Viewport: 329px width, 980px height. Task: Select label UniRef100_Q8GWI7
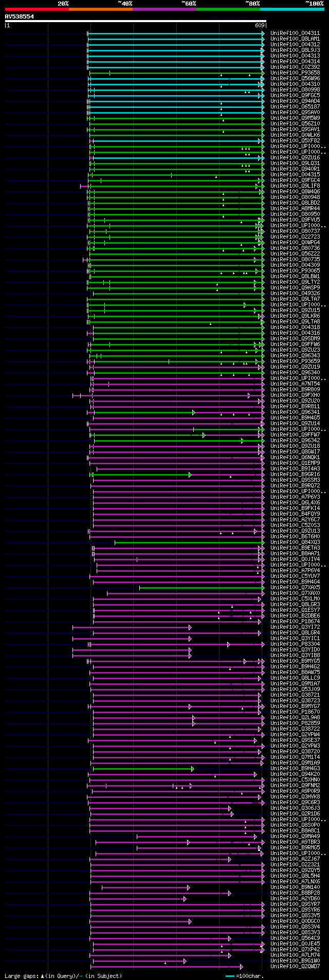point(295,452)
